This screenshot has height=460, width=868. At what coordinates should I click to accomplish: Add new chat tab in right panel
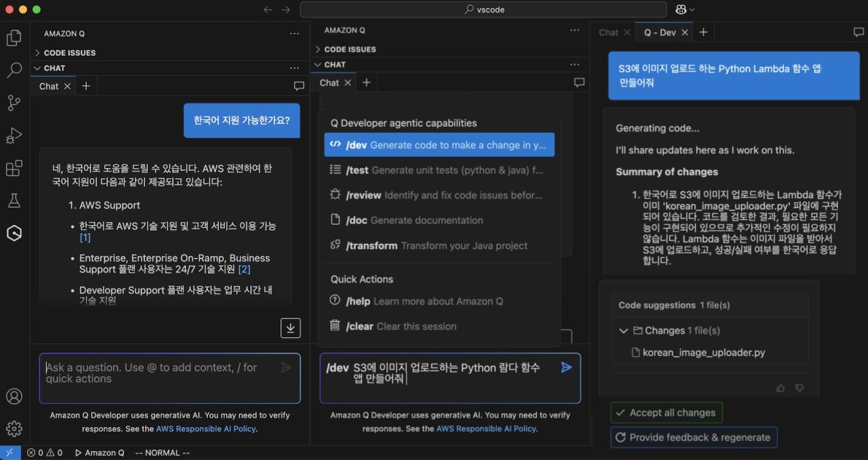click(703, 32)
